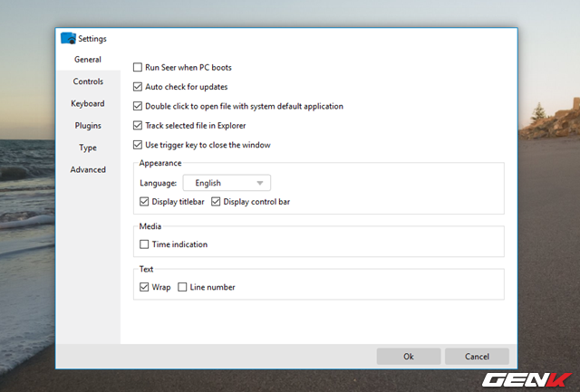Click the Seer app icon in titlebar

click(67, 39)
